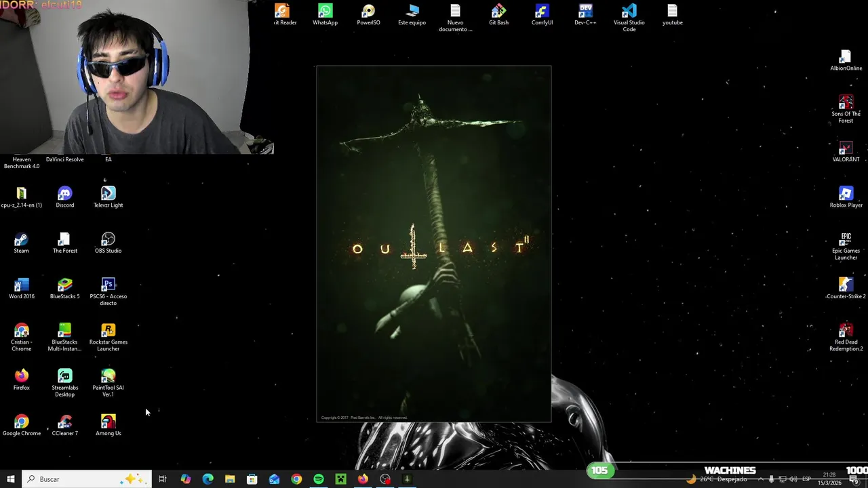
Task: Open the Among Us desktop shortcut
Action: 108,426
